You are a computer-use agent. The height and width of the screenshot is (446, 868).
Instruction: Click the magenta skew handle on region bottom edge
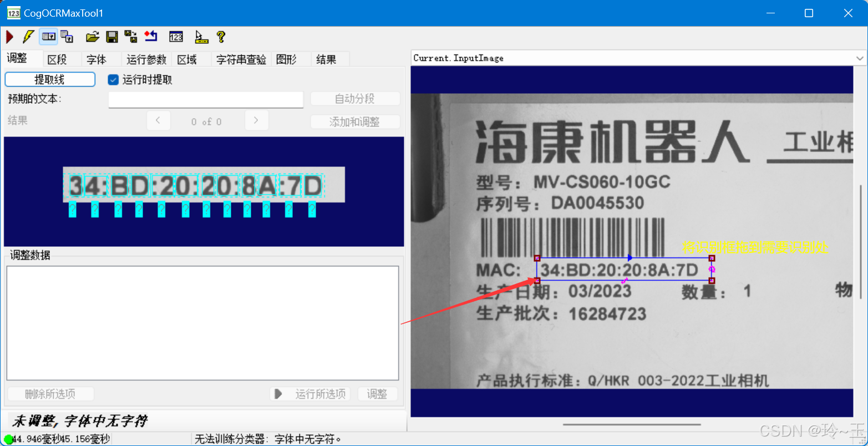coord(623,281)
